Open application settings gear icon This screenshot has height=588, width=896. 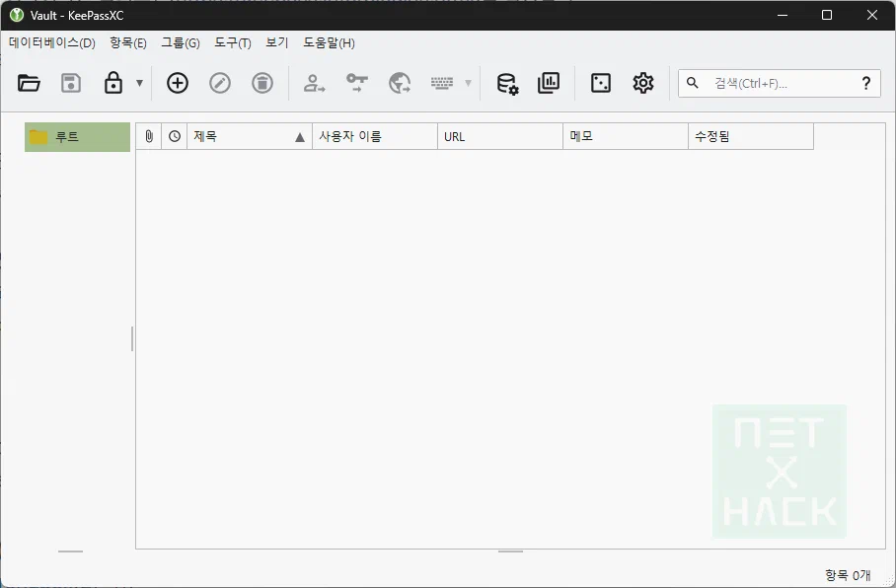[642, 84]
